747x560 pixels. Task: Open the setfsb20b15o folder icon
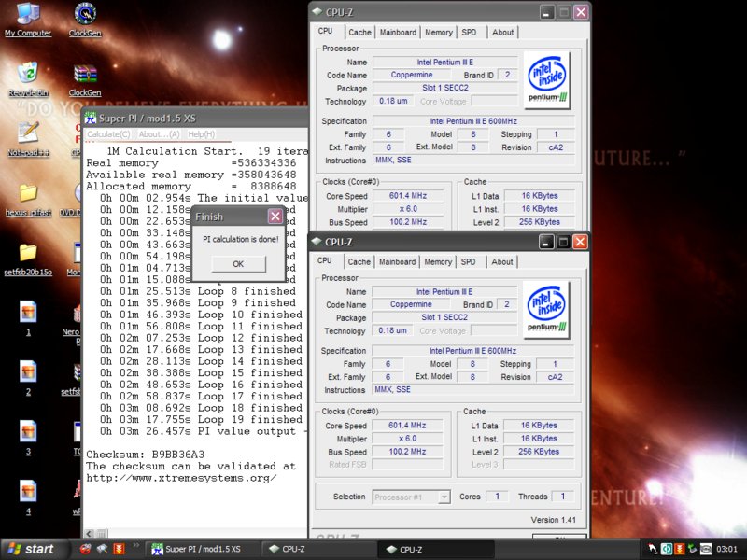pos(28,259)
